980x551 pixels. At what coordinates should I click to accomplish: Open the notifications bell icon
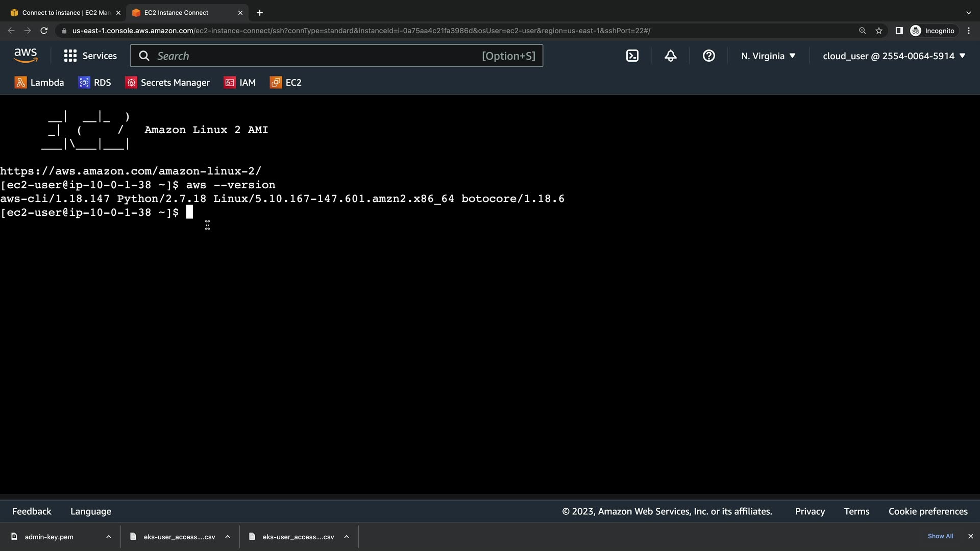(671, 56)
